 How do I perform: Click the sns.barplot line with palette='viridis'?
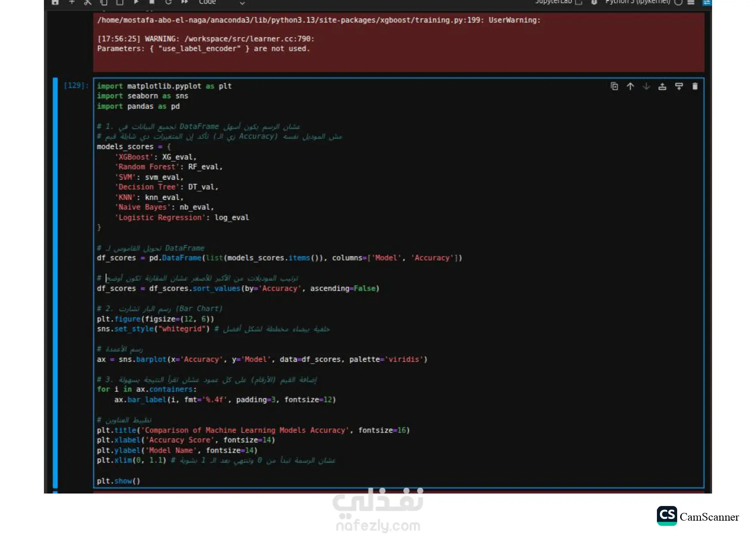point(262,360)
